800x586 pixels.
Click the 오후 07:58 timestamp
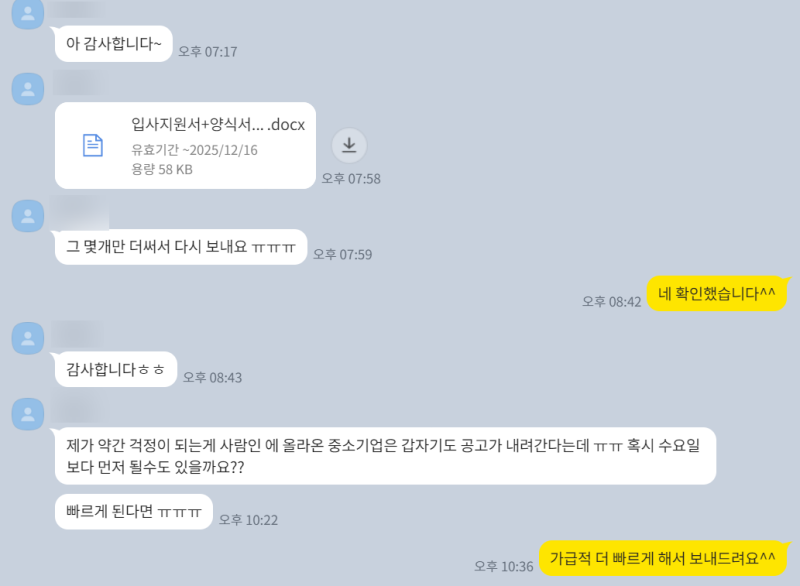[351, 179]
